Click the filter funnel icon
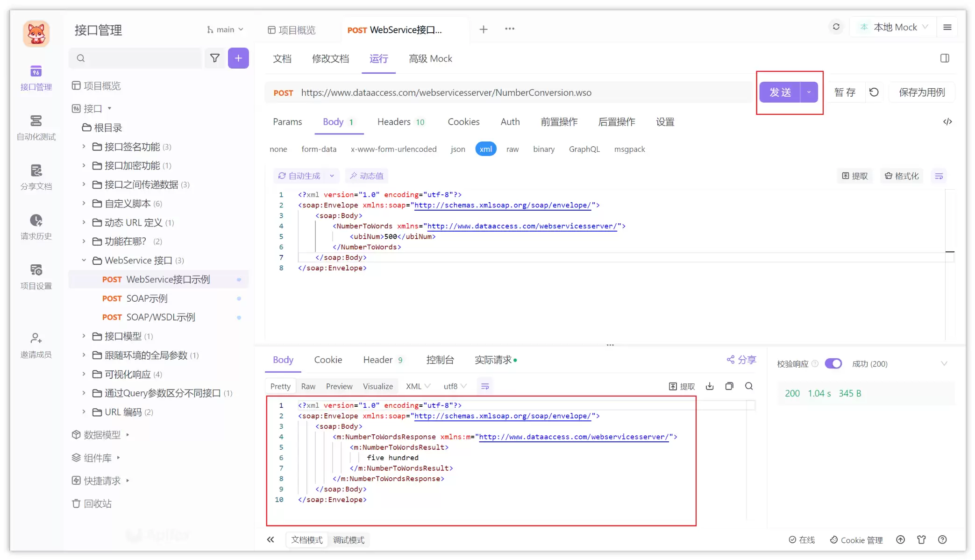Viewport: 975px width, 560px height. click(214, 58)
